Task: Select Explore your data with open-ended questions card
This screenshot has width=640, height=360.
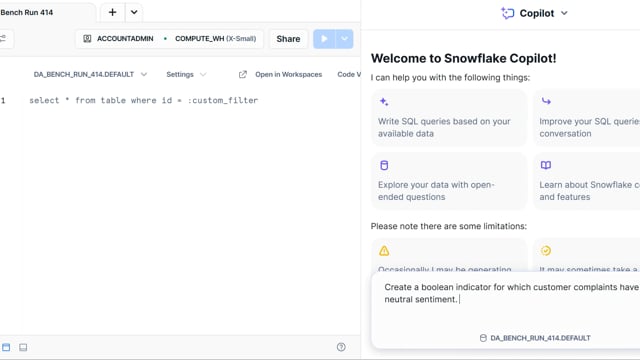Action: 449,181
